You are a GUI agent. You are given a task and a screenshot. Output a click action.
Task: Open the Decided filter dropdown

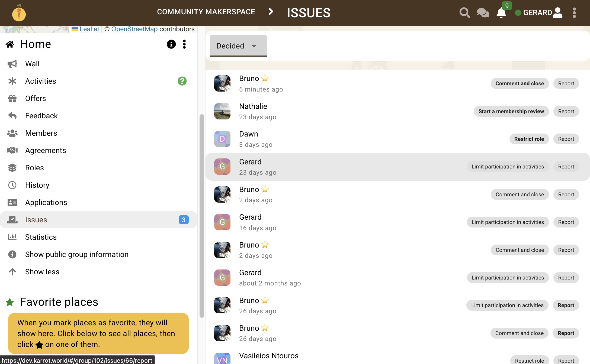coord(238,46)
